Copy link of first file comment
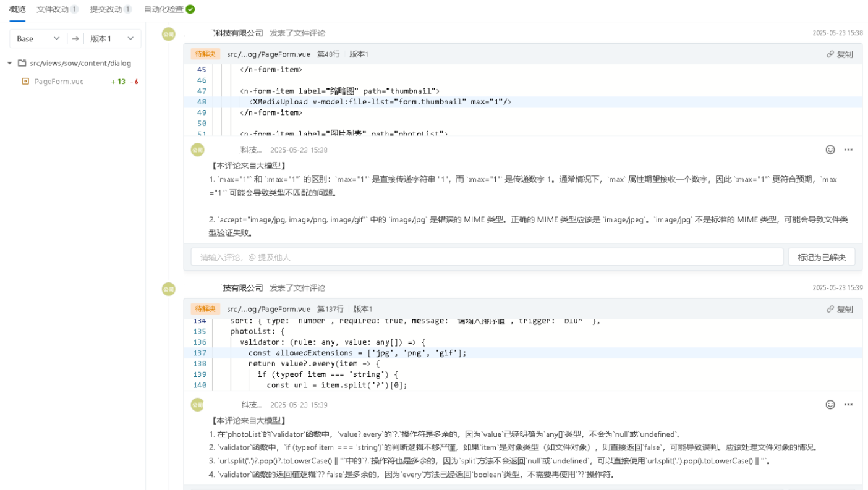Viewport: 868px width, 490px height. tap(840, 54)
